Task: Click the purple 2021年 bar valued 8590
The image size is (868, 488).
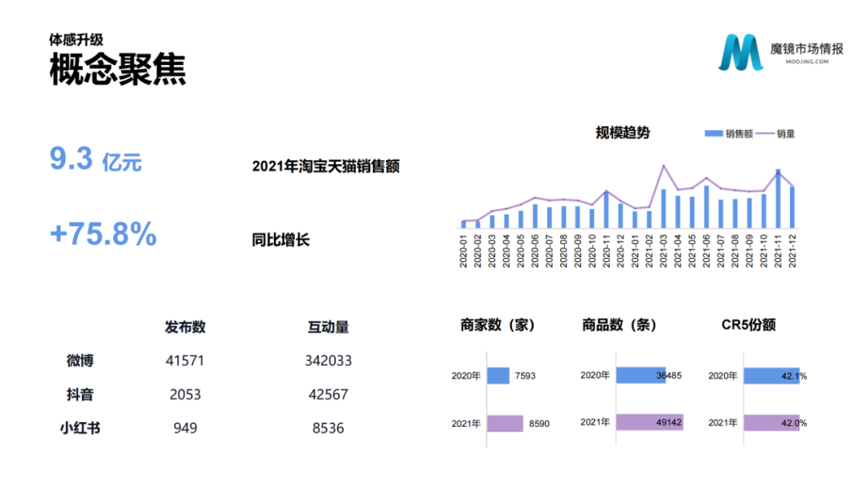Action: pos(505,423)
